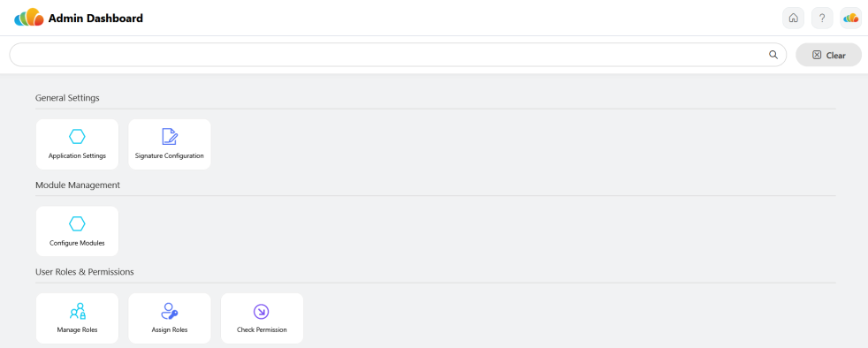Open the Application Settings hexagon icon

click(x=77, y=136)
